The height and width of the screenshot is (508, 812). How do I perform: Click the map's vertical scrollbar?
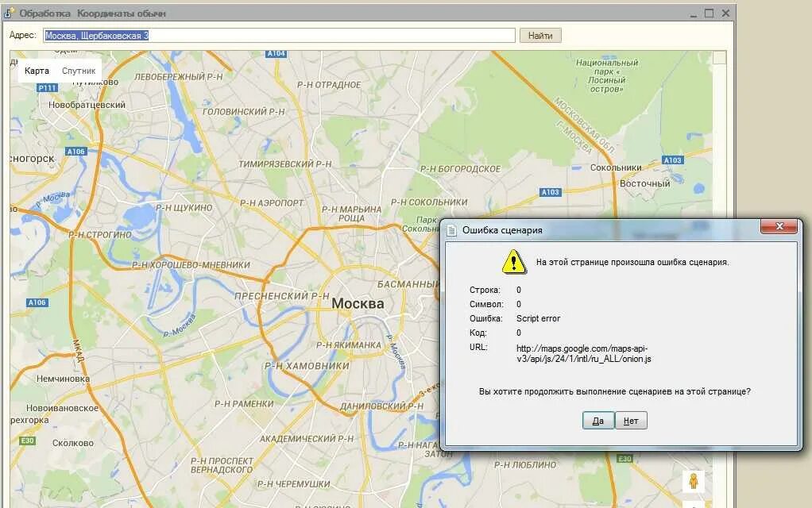(x=719, y=279)
